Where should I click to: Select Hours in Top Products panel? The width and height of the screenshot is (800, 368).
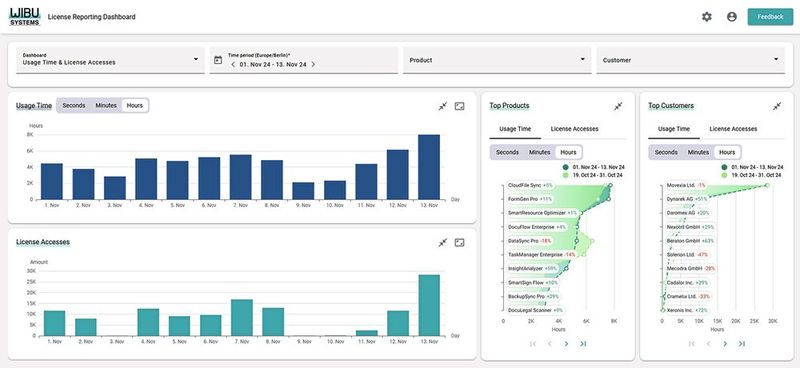[x=568, y=152]
